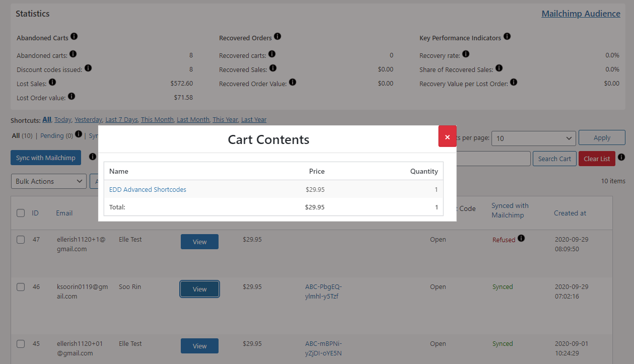Screen dimensions: 634x364
Task: Click the Sync with Mailchimp button
Action: tap(46, 158)
